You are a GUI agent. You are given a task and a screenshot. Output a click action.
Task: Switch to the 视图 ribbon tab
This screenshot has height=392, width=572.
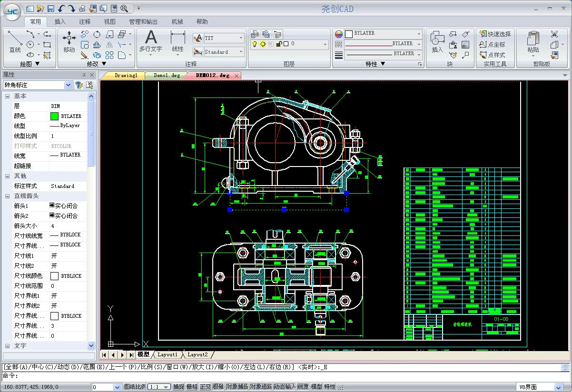click(x=110, y=21)
